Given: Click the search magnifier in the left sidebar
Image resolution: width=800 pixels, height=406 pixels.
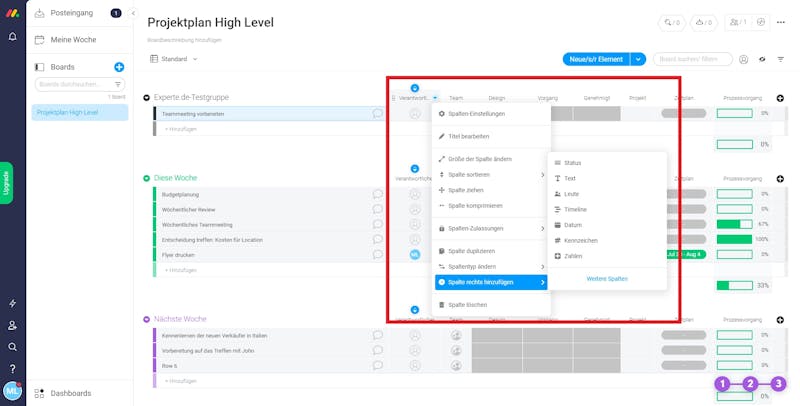Looking at the screenshot, I should (13, 347).
